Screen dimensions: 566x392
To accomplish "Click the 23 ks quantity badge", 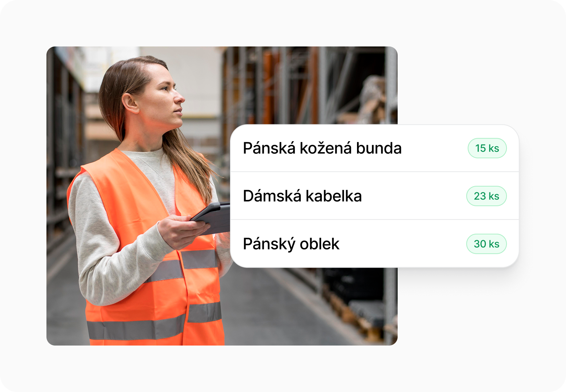I will point(486,196).
